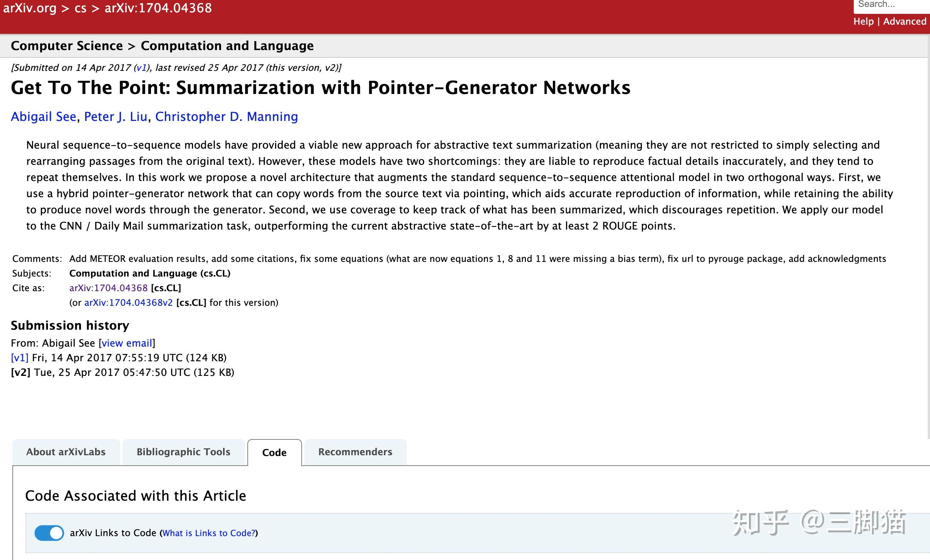
Task: Open arXiv:1704.04368 cite-as link
Action: [108, 288]
